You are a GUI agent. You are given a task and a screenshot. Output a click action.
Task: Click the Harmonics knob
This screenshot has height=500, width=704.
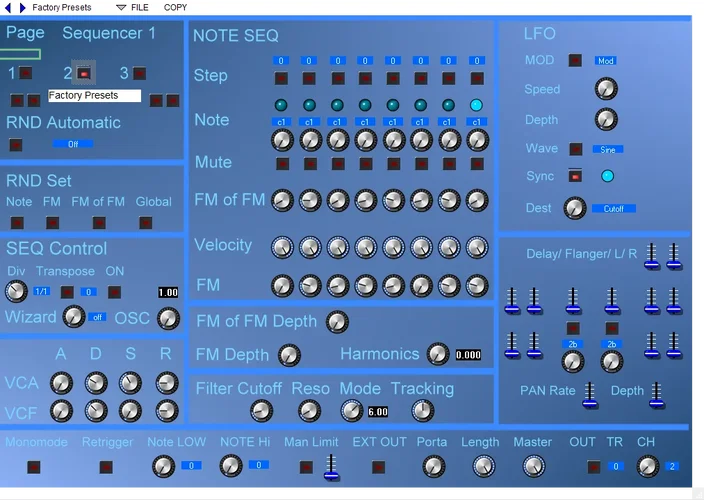click(438, 354)
